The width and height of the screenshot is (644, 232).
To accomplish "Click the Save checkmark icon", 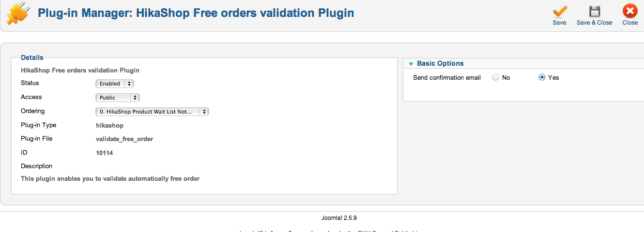I will click(559, 12).
